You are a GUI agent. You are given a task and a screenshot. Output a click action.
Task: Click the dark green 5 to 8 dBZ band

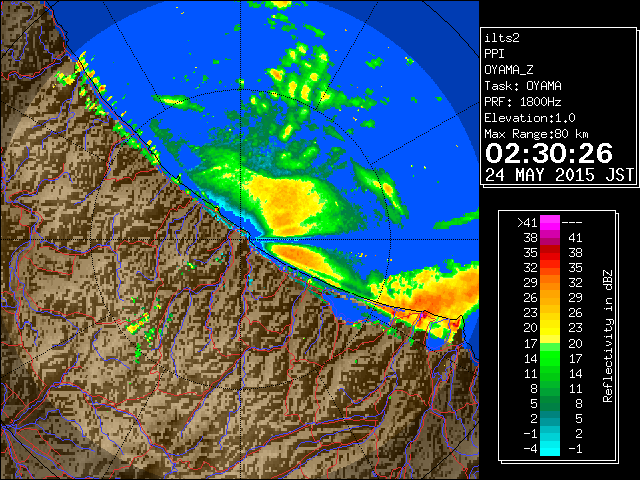pyautogui.click(x=550, y=403)
